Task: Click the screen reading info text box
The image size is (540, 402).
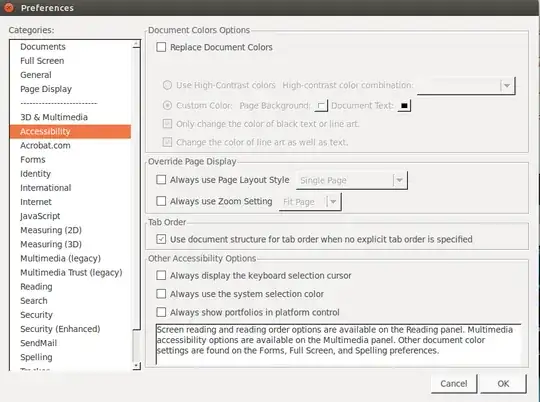Action: tap(339, 344)
